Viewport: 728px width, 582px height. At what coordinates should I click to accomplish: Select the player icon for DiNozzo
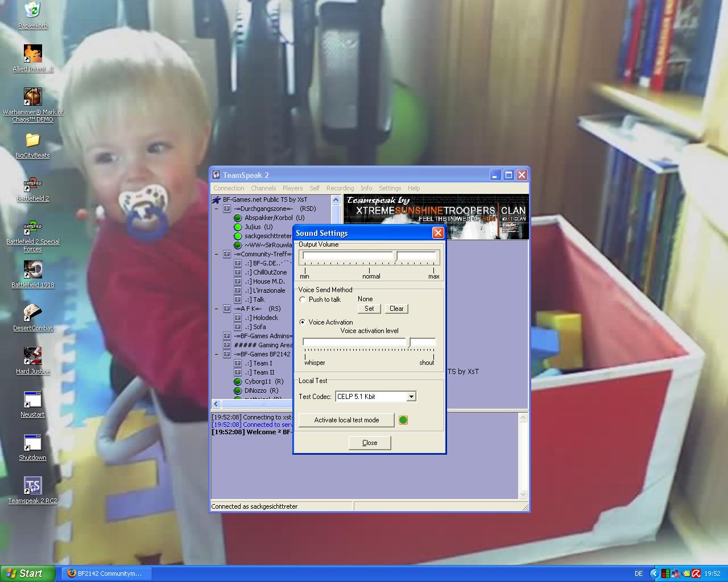click(238, 390)
